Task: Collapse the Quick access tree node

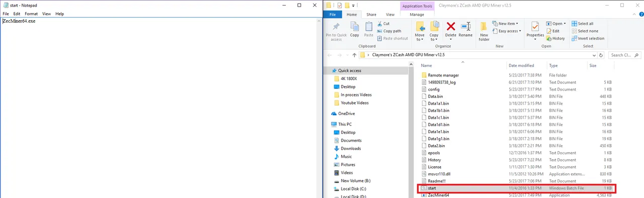Action: [328, 71]
